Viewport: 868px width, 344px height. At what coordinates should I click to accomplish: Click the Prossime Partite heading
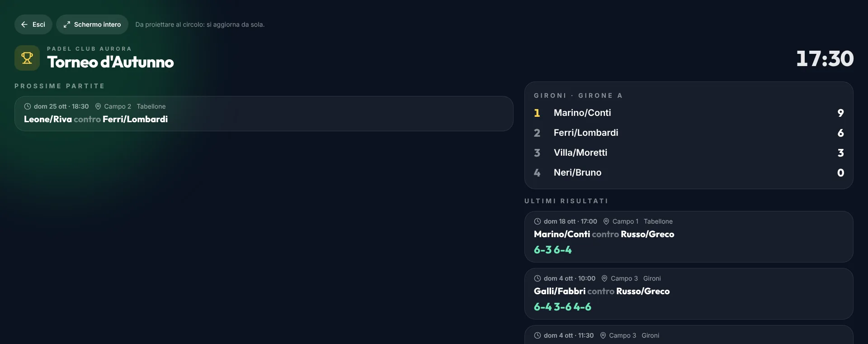pos(59,86)
